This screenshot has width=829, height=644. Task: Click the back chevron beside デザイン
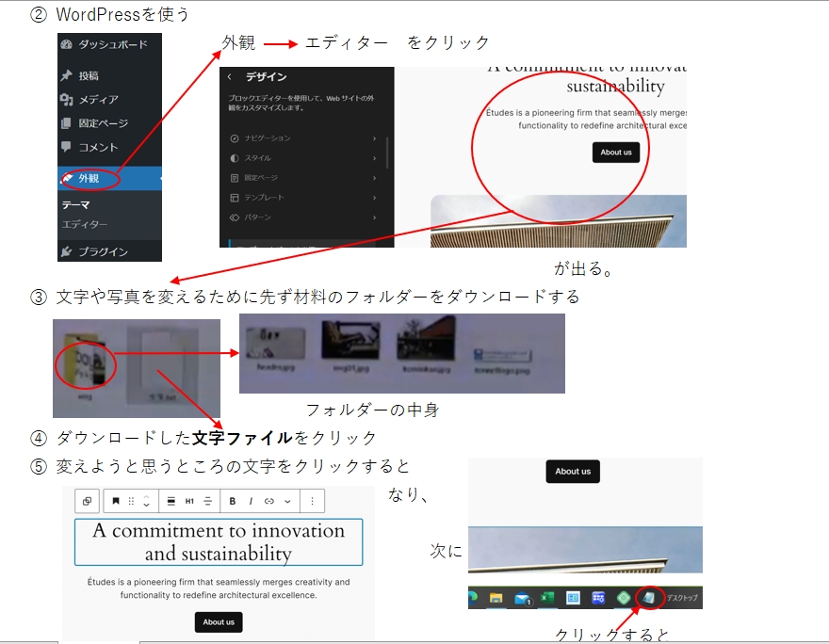coord(230,77)
